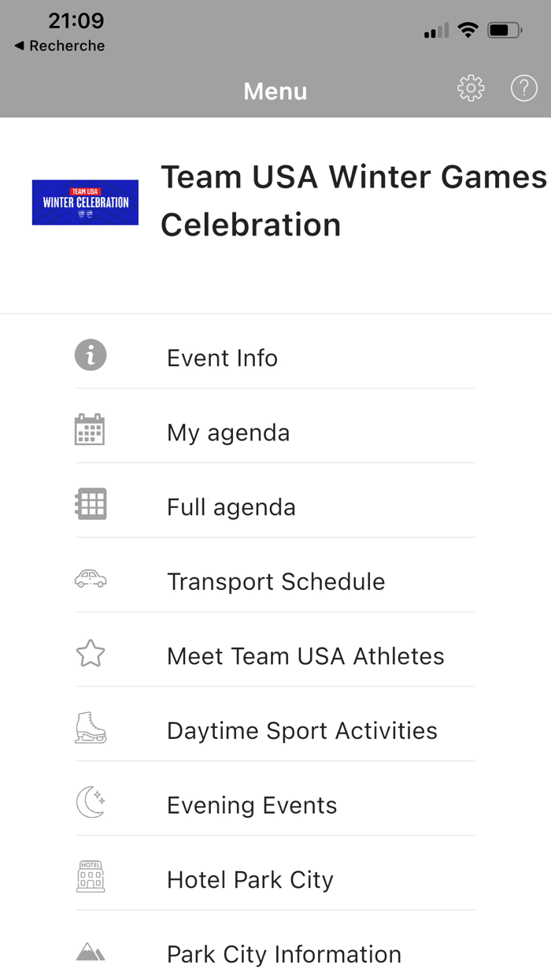Tap the Team USA Winter Celebration banner image
This screenshot has height=980, width=551.
pyautogui.click(x=84, y=202)
